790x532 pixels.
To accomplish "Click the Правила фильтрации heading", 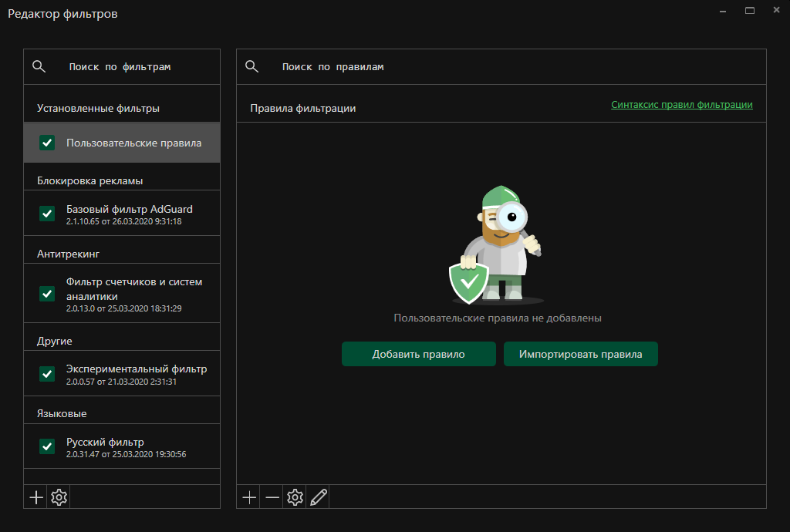I will (302, 108).
